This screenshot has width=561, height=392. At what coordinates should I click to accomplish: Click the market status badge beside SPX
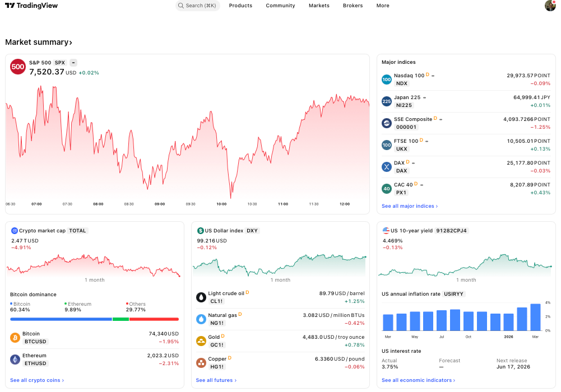coord(73,63)
